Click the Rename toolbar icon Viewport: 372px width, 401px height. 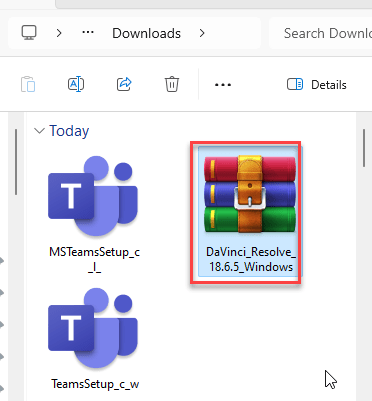(76, 84)
